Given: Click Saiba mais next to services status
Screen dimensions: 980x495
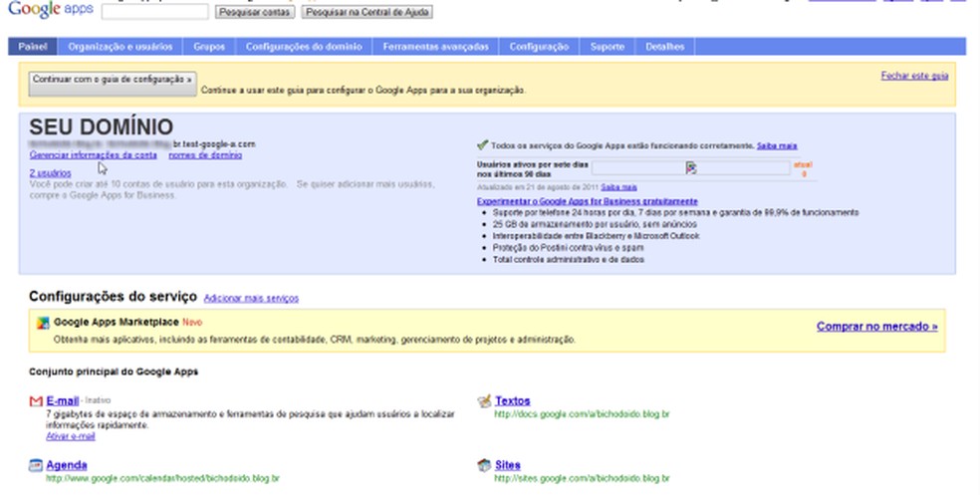Looking at the screenshot, I should coord(777,145).
